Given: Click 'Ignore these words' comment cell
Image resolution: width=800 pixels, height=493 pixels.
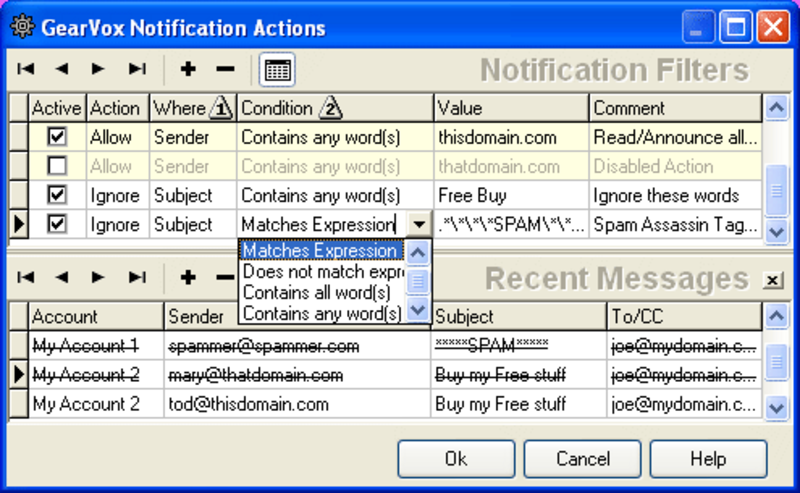Looking at the screenshot, I should (676, 195).
